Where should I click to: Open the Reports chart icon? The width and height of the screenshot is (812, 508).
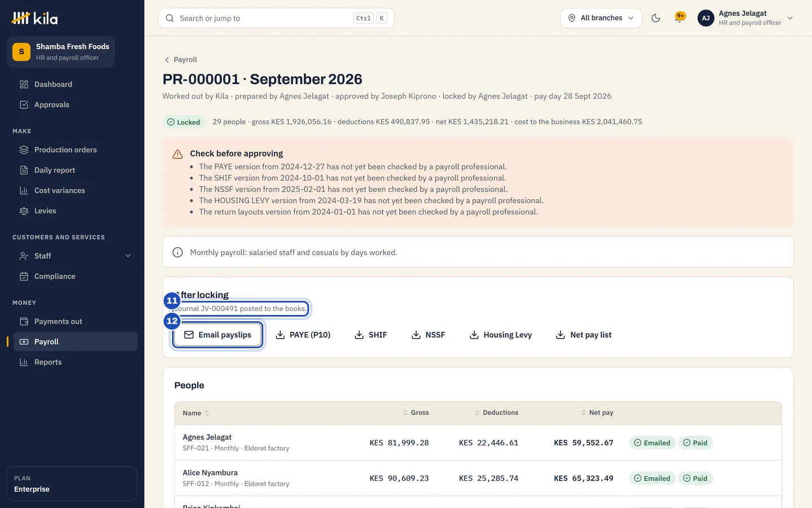point(24,362)
